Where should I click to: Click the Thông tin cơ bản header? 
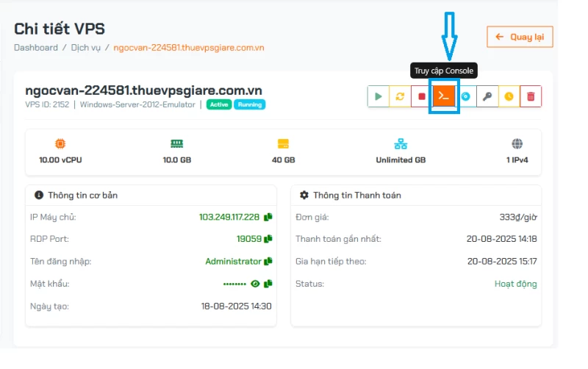[x=83, y=195]
